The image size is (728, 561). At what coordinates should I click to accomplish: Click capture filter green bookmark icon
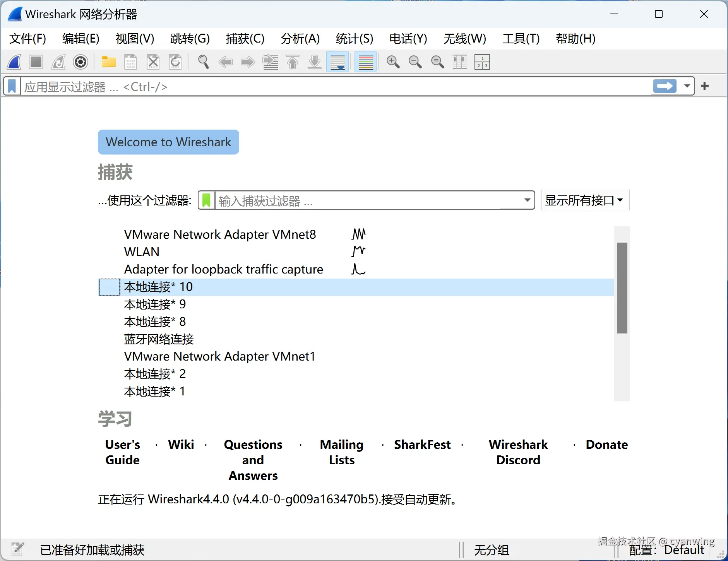click(207, 200)
